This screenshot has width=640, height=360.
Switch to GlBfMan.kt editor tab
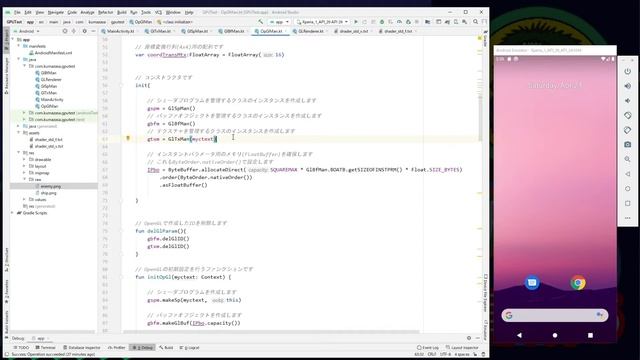tap(233, 31)
